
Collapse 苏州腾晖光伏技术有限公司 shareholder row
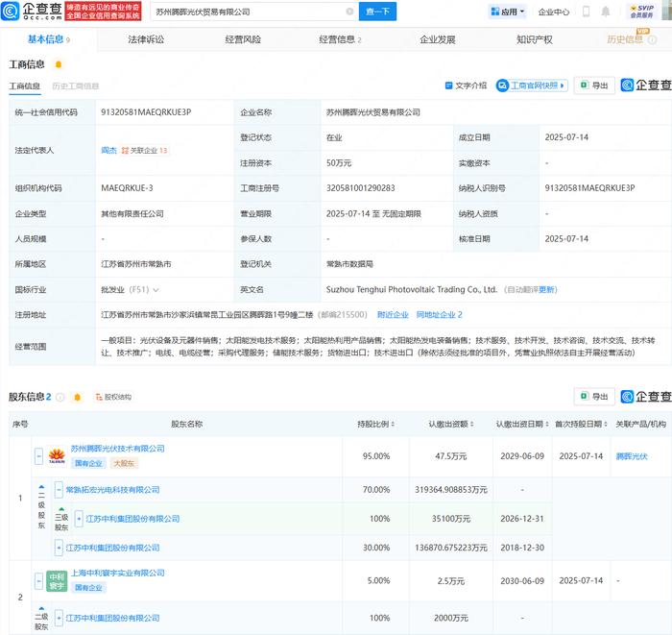[38, 455]
